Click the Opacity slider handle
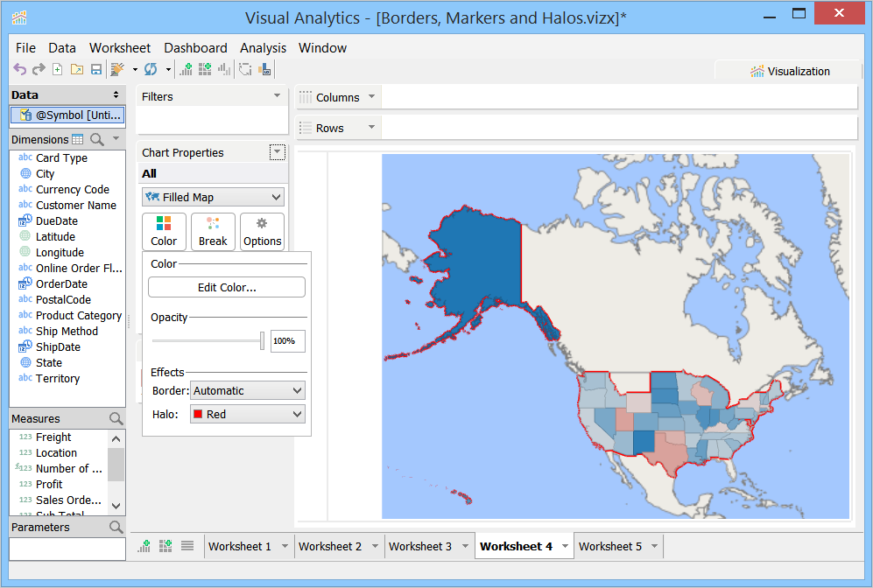Screen dimensions: 873x588 click(x=262, y=340)
